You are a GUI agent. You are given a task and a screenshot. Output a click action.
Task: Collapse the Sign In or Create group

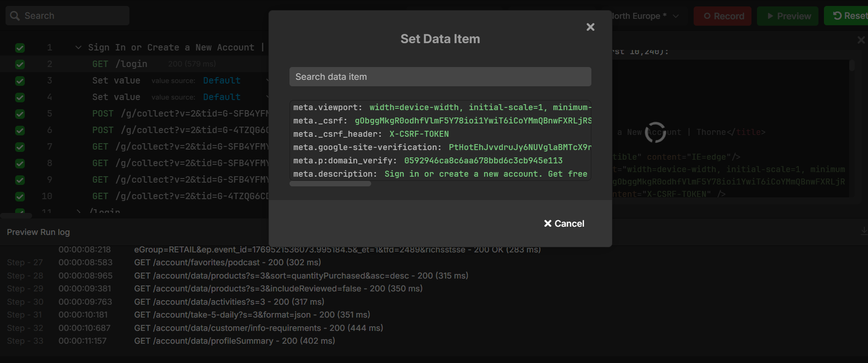(78, 48)
